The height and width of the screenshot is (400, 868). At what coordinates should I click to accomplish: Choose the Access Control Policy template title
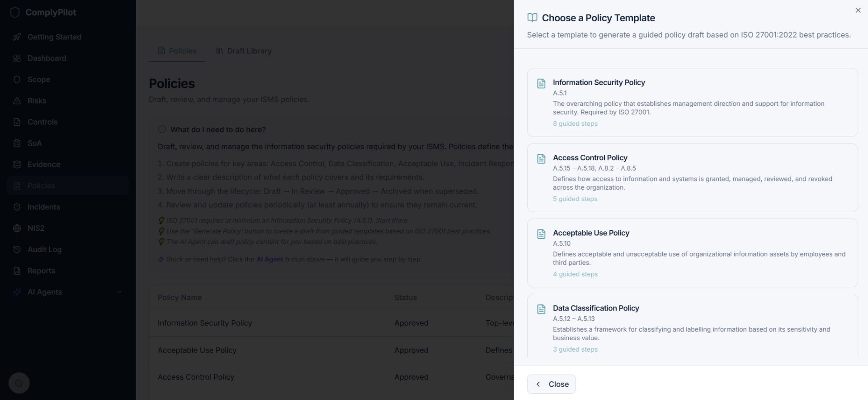(x=590, y=157)
